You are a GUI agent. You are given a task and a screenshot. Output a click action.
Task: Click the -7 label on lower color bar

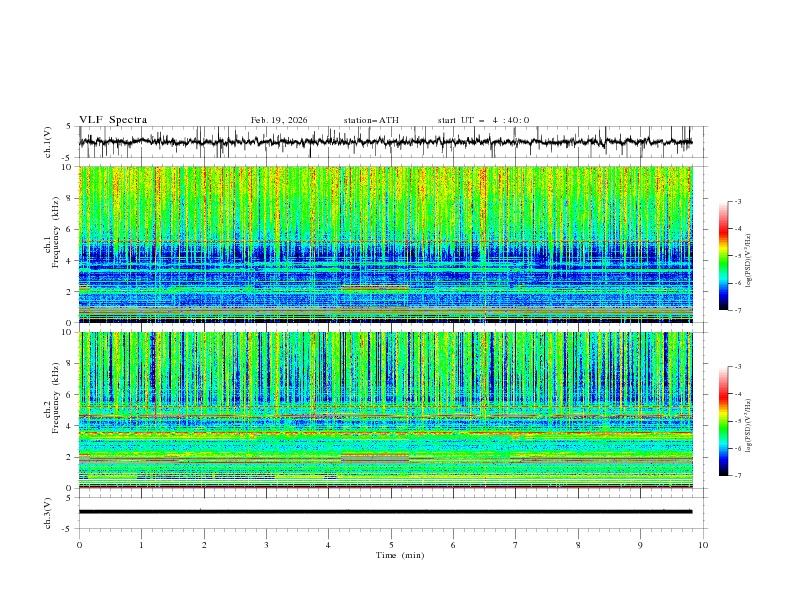738,477
